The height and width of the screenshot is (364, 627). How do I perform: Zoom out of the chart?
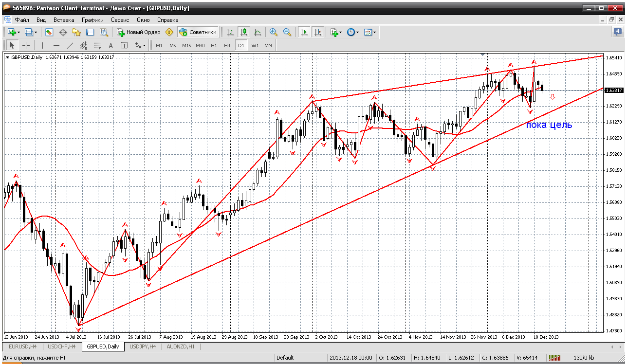(x=287, y=32)
